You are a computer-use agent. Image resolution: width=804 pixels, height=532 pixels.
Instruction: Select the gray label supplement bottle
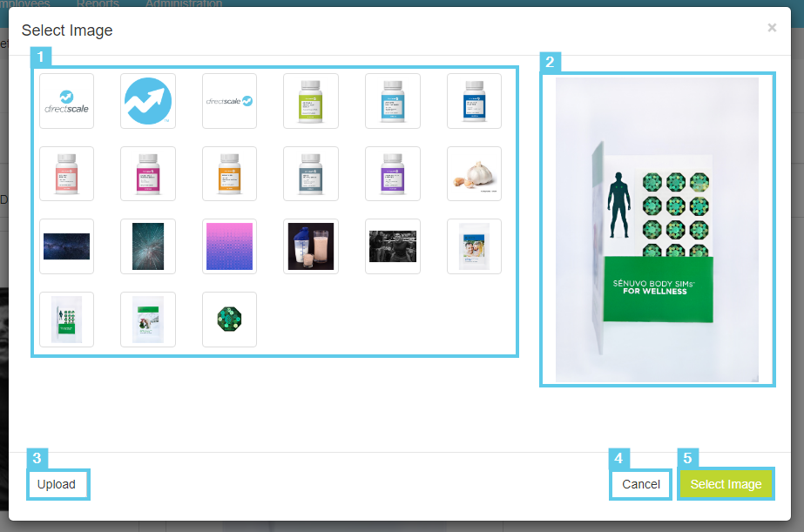[x=311, y=174]
